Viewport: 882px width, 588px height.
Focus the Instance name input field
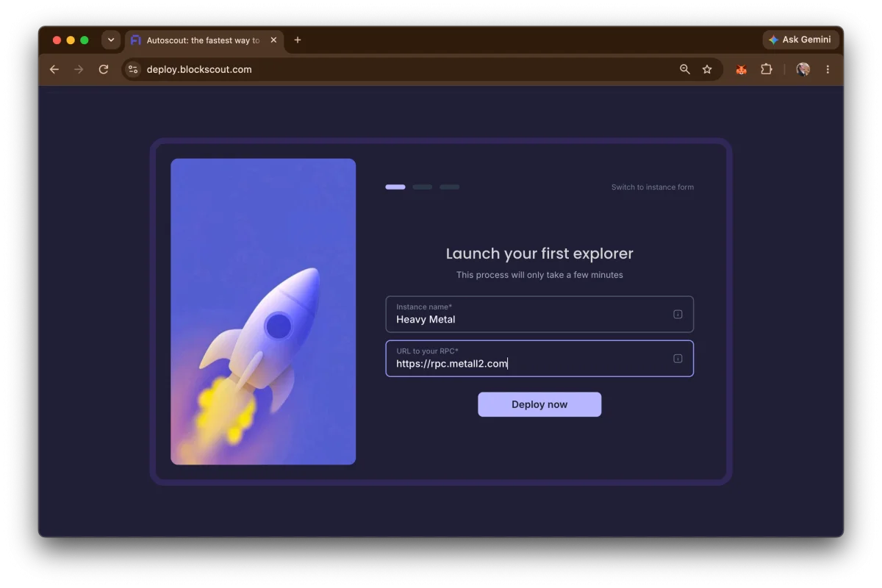(539, 315)
